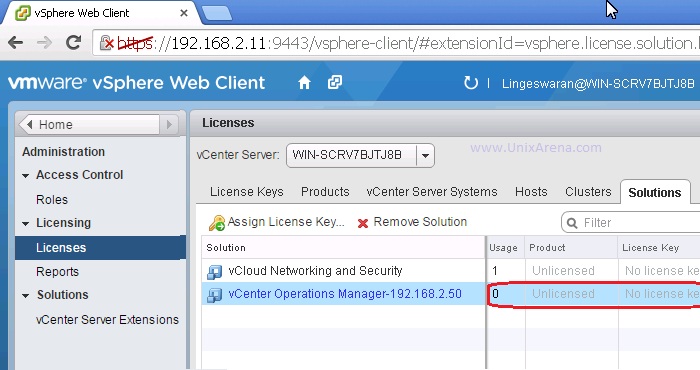Select Licenses in the navigator

tap(100, 248)
